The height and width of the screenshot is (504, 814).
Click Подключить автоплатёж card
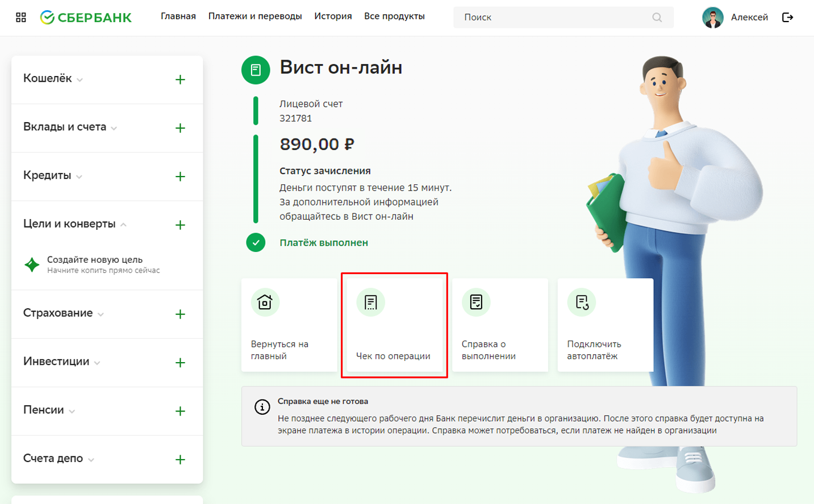[x=606, y=325]
